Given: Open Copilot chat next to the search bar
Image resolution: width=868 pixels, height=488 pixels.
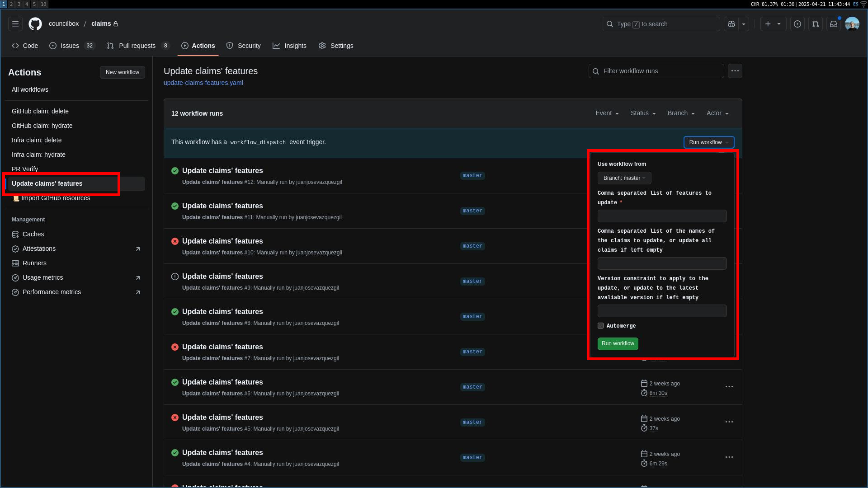Looking at the screenshot, I should 731,24.
